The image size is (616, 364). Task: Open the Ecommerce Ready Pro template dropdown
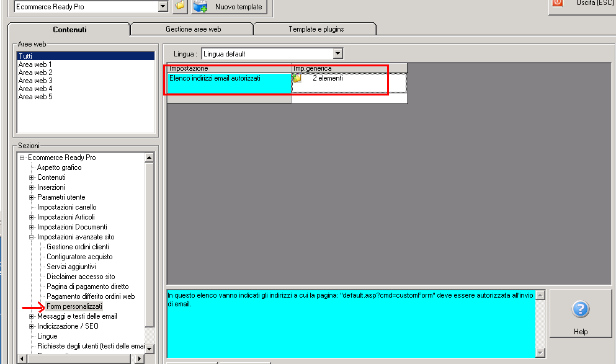click(x=163, y=6)
